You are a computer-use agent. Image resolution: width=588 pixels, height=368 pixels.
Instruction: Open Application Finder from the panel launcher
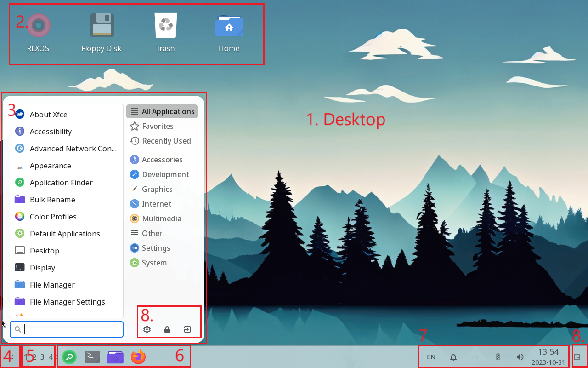(69, 357)
